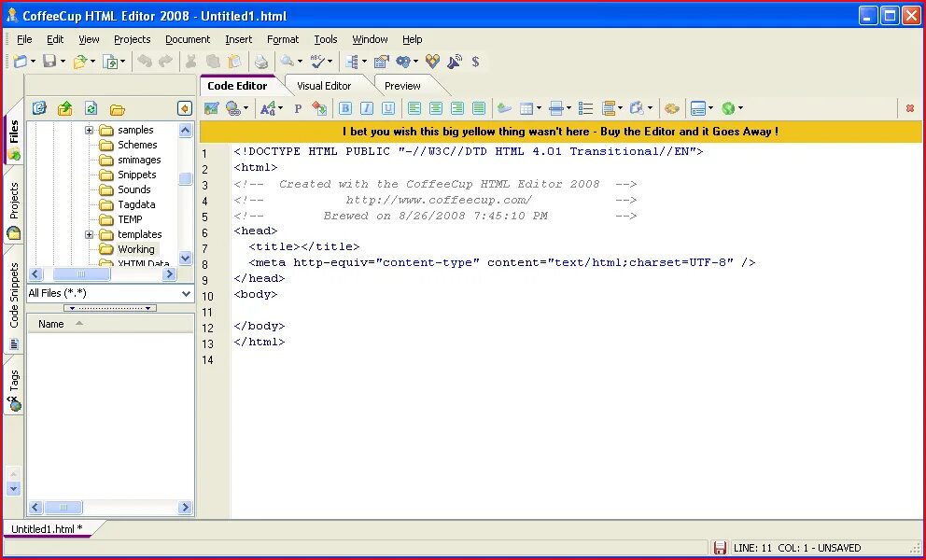This screenshot has height=560, width=926.
Task: Open the Insert menu
Action: [239, 39]
